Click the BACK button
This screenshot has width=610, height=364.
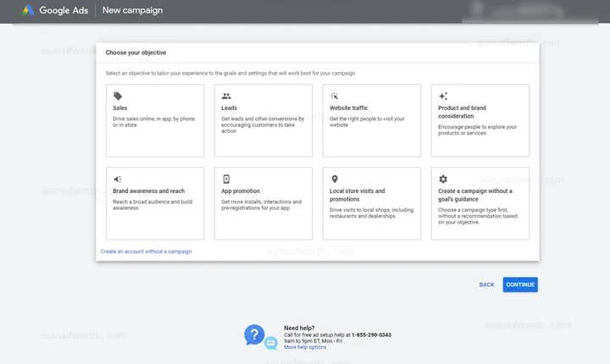(486, 284)
